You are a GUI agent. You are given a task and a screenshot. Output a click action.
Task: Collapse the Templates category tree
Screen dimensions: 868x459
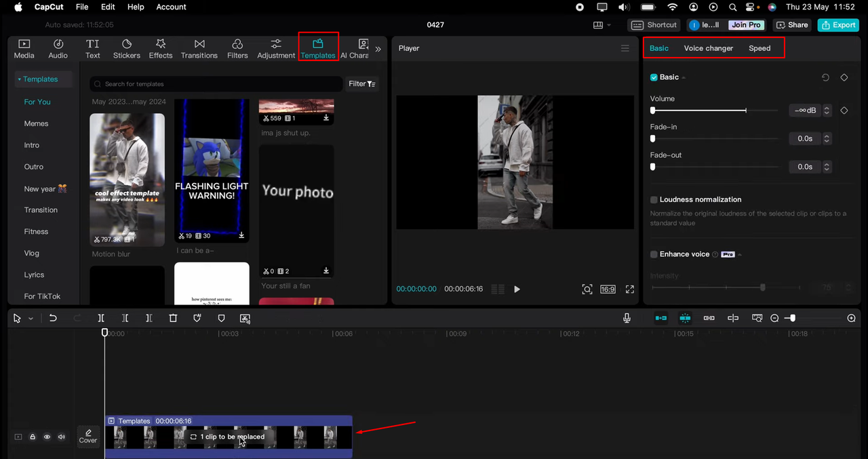click(x=19, y=79)
